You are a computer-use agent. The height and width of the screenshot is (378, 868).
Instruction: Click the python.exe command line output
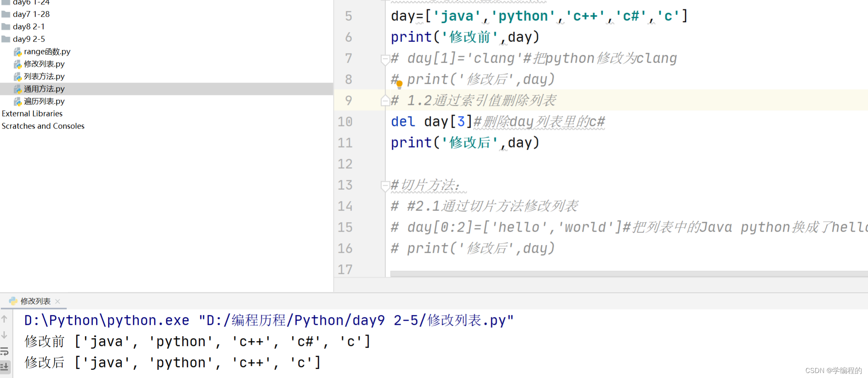269,320
